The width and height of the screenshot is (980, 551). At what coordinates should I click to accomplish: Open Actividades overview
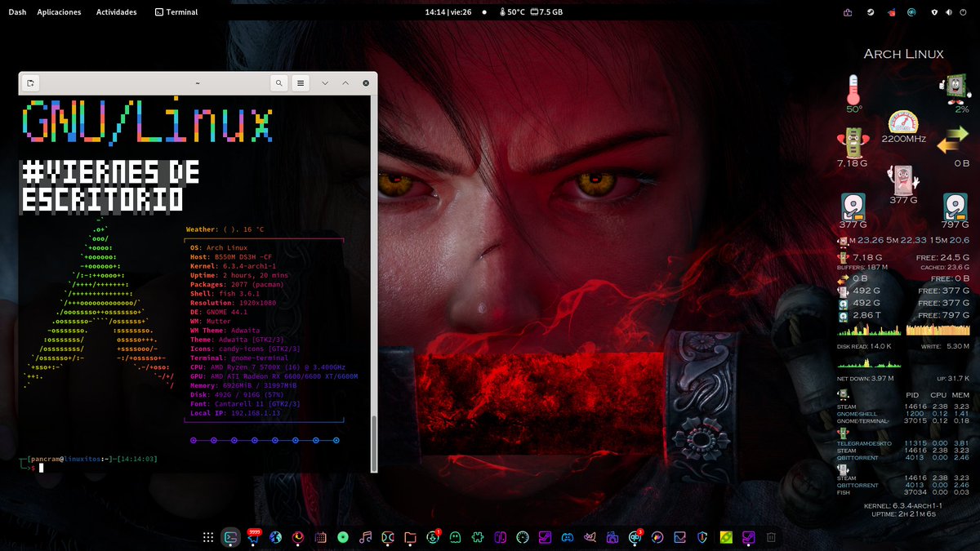tap(117, 12)
